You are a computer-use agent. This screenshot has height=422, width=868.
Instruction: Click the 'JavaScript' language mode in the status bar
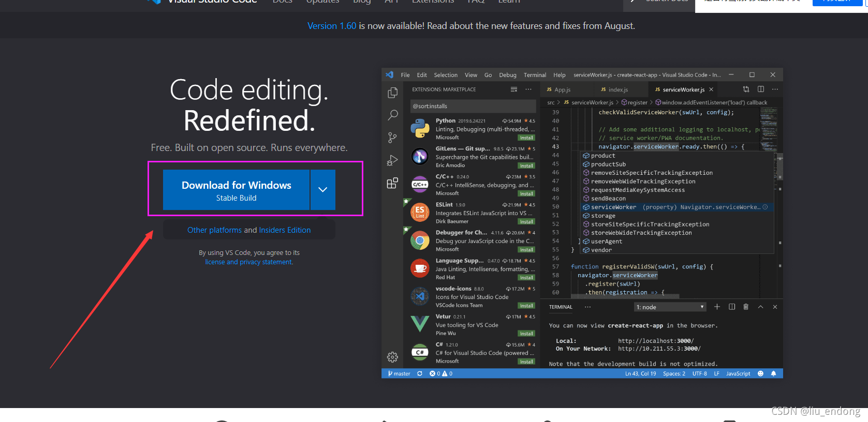738,373
